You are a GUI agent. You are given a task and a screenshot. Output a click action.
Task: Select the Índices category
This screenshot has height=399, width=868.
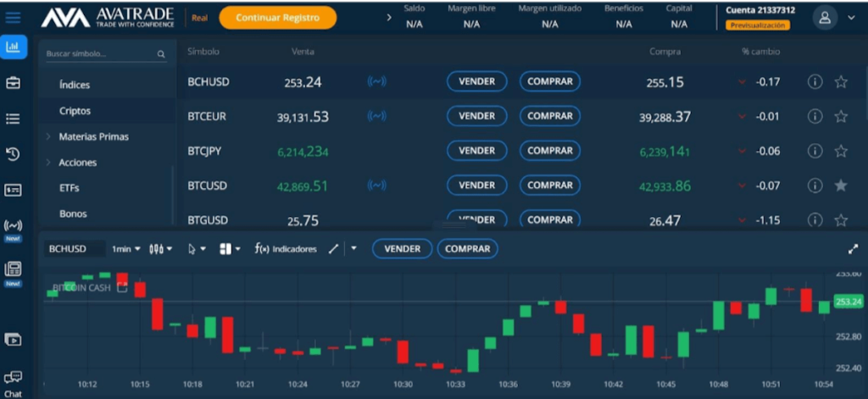(x=75, y=85)
